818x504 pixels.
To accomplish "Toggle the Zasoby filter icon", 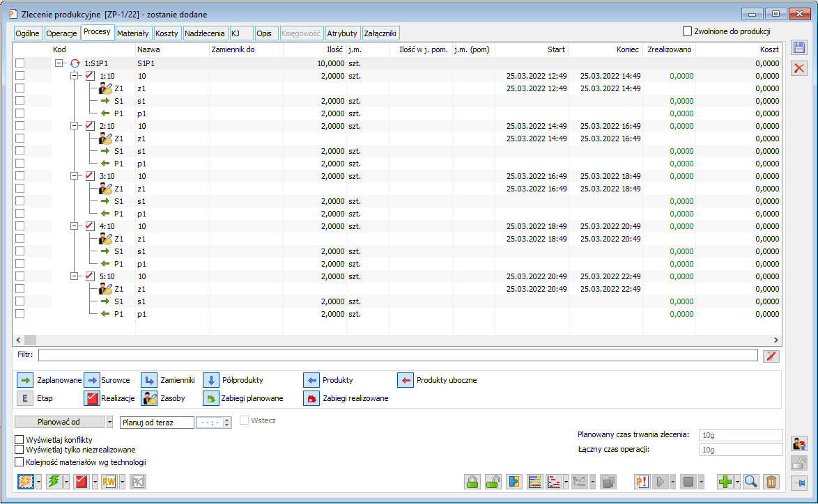I will click(x=149, y=398).
